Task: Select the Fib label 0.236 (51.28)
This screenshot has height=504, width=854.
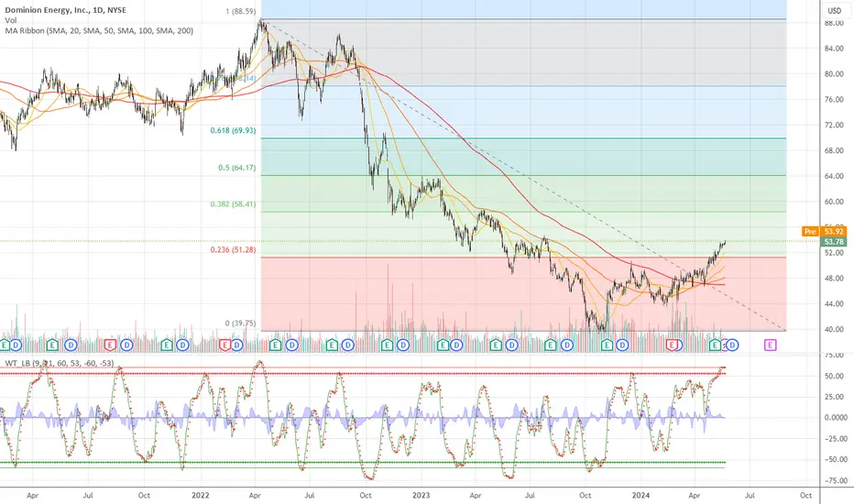Action: 233,249
